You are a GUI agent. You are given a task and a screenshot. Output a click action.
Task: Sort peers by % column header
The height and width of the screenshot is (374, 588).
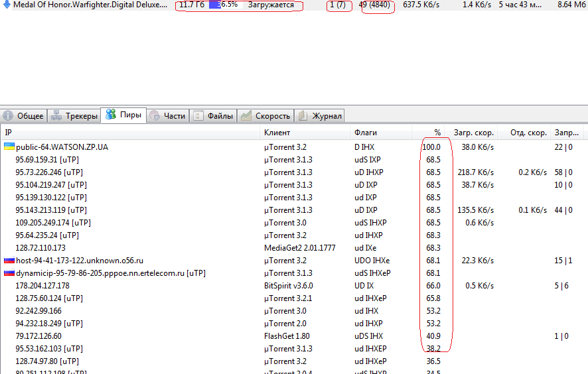(x=428, y=132)
